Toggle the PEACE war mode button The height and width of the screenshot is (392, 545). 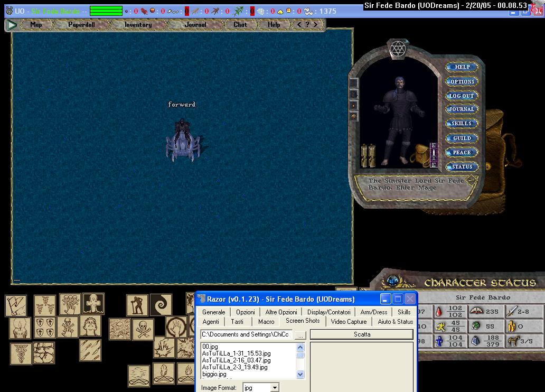462,152
